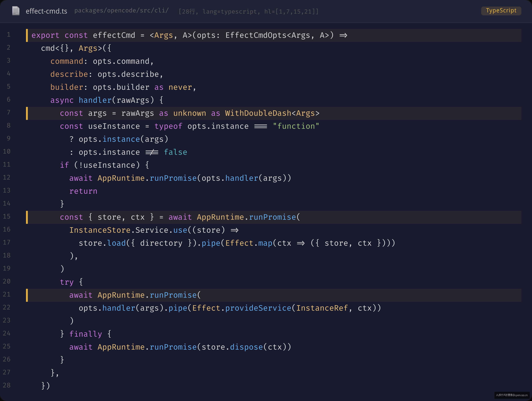Screen dimensions: 532x401
Task: Click provideService method on line 22
Action: [258, 308]
